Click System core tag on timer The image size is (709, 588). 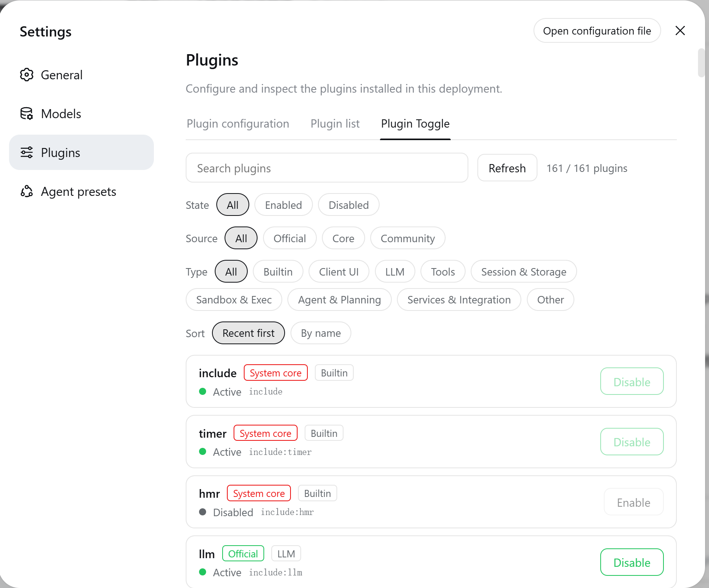coord(265,433)
